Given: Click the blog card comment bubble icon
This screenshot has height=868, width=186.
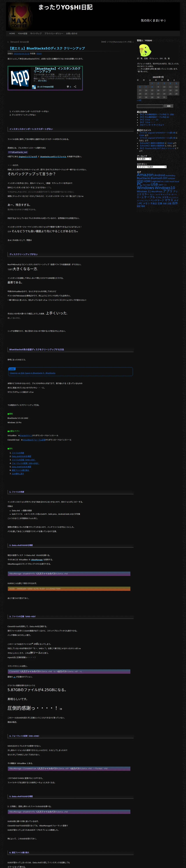Looking at the screenshot, I should click(x=68, y=87).
